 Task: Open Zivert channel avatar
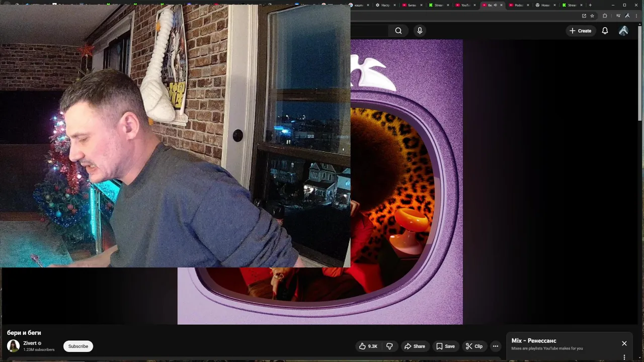13,346
